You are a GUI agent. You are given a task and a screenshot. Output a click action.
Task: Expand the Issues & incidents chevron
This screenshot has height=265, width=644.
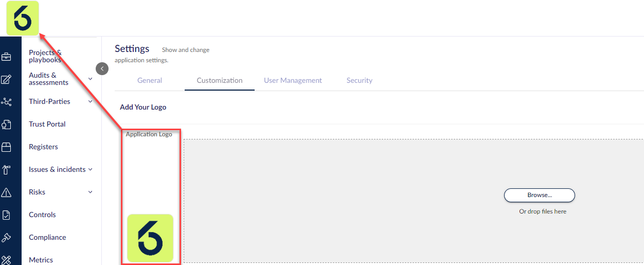pos(91,169)
